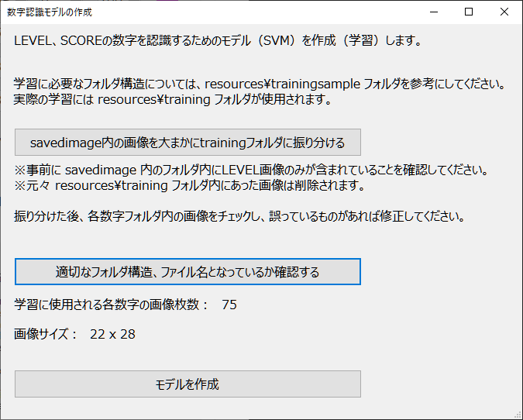Image resolution: width=523 pixels, height=420 pixels.
Task: Click the line starting 振り分けた後、各数字フォルダ内
Action: (239, 216)
